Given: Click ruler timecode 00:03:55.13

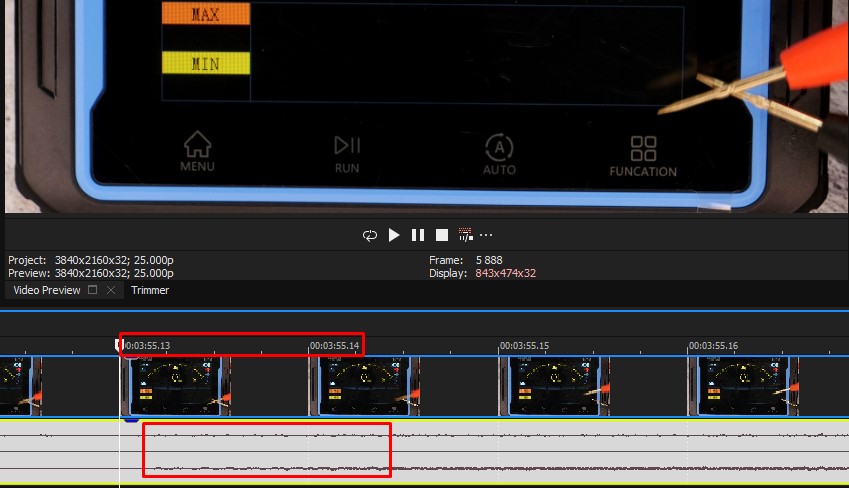Looking at the screenshot, I should click(147, 346).
